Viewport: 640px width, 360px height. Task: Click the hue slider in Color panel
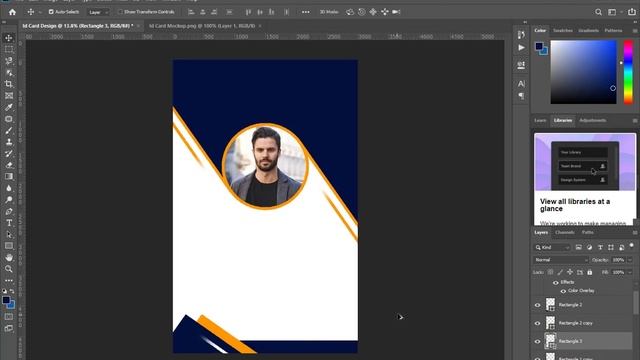pyautogui.click(x=628, y=72)
